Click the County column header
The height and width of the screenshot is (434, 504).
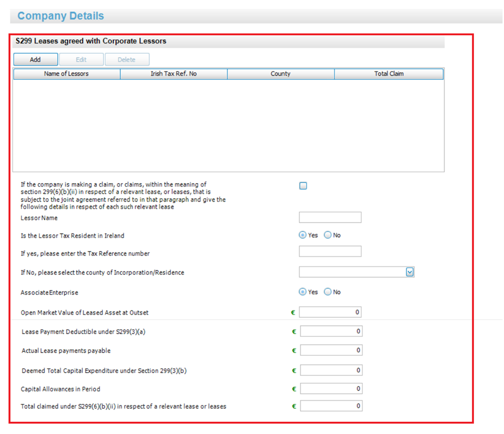coord(280,74)
